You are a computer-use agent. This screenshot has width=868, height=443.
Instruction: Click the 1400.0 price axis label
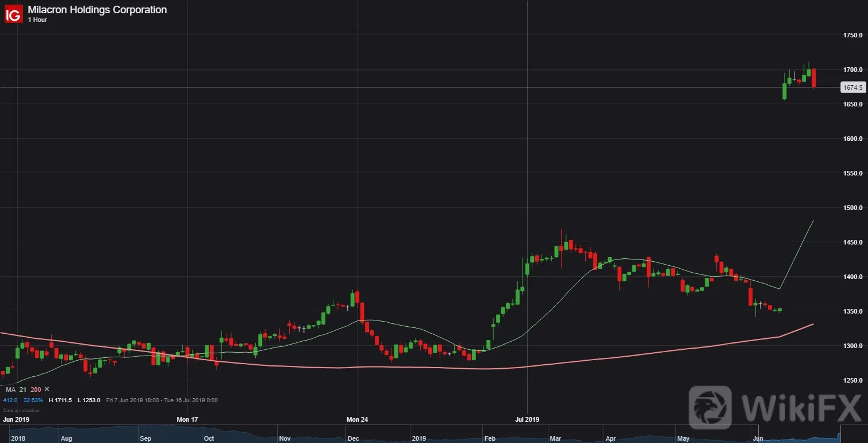pos(853,277)
